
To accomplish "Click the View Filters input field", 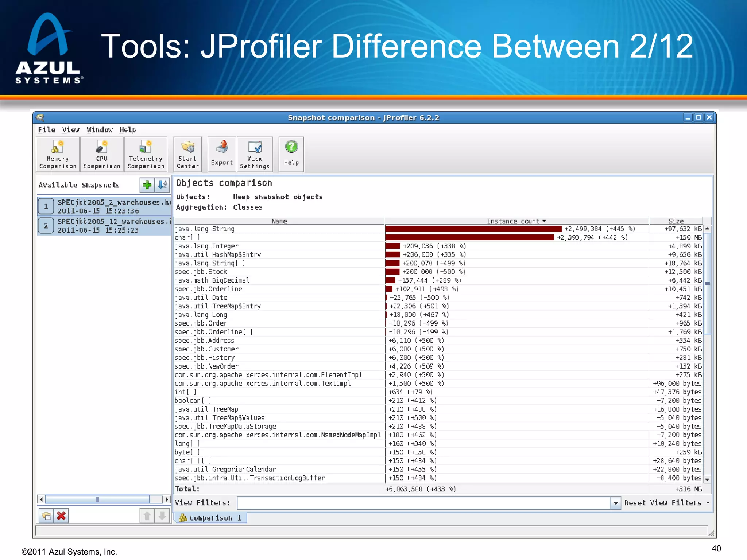I will pos(424,503).
